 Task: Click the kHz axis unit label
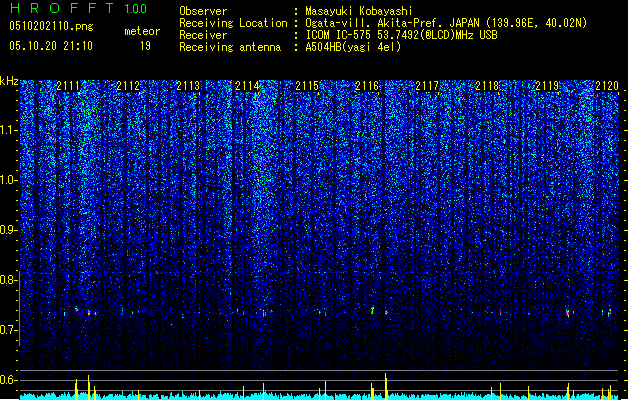click(x=9, y=81)
